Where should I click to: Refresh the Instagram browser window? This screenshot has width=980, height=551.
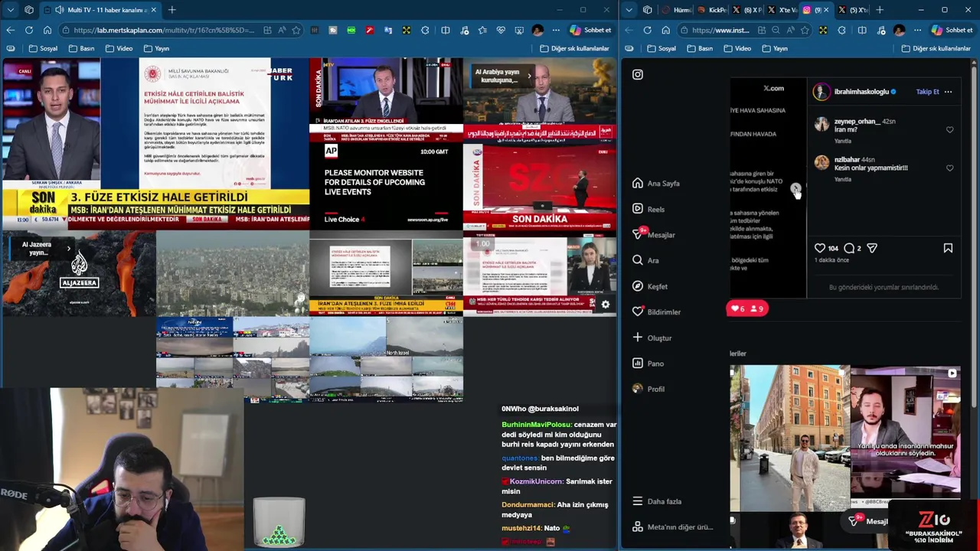647,30
